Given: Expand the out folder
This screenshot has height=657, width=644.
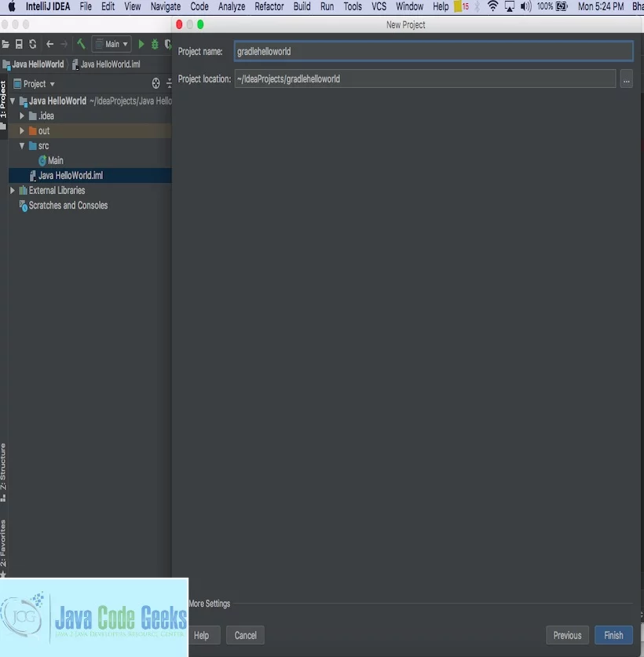Looking at the screenshot, I should [x=22, y=131].
